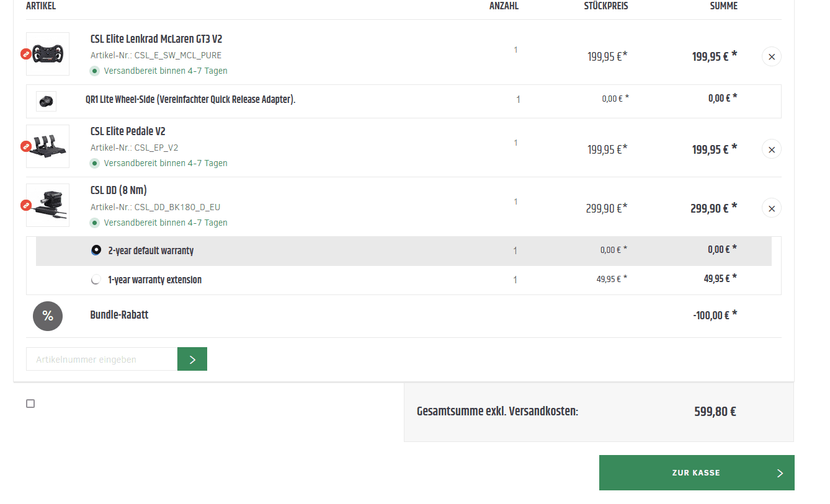
Task: Remove CSL DD (8 Nm) from cart
Action: tap(772, 208)
